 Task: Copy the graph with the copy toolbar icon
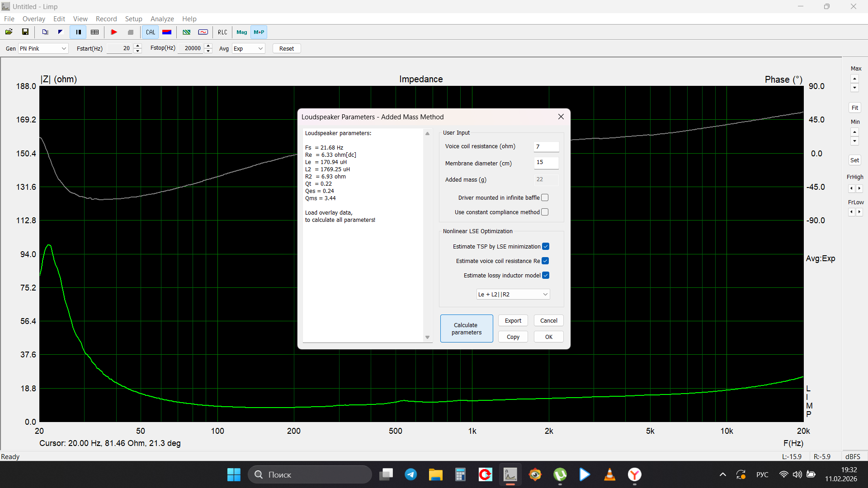coord(45,32)
